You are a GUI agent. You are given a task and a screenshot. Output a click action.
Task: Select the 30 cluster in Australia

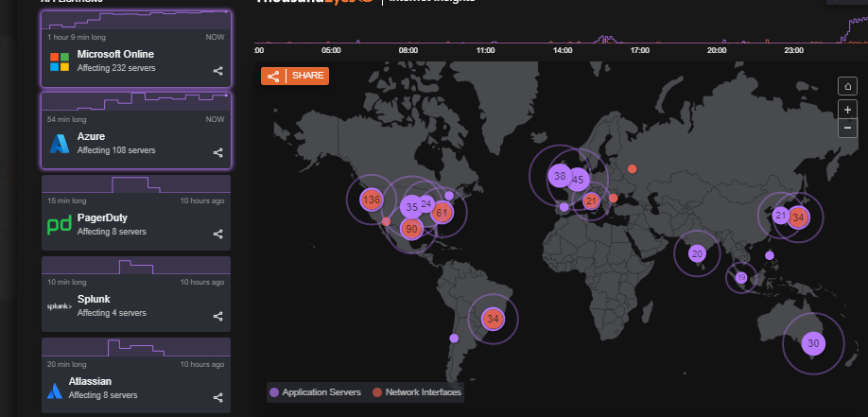[x=813, y=343]
